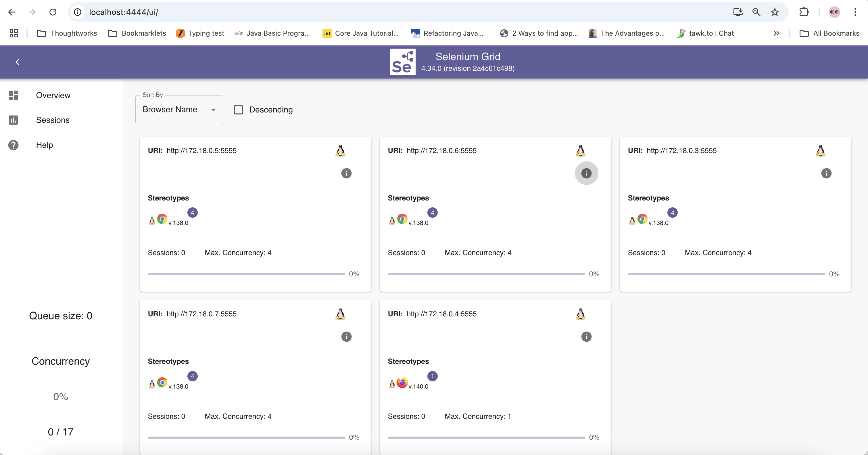868x455 pixels.
Task: Click the Firefox v.140.0 stereotype icon
Action: coord(402,383)
